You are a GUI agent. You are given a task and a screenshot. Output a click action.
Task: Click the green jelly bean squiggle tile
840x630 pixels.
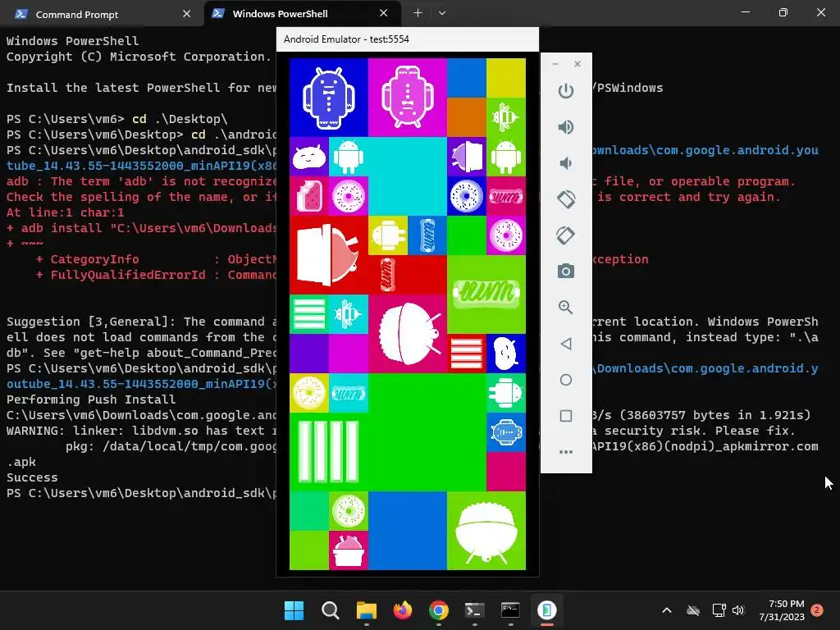(x=486, y=294)
